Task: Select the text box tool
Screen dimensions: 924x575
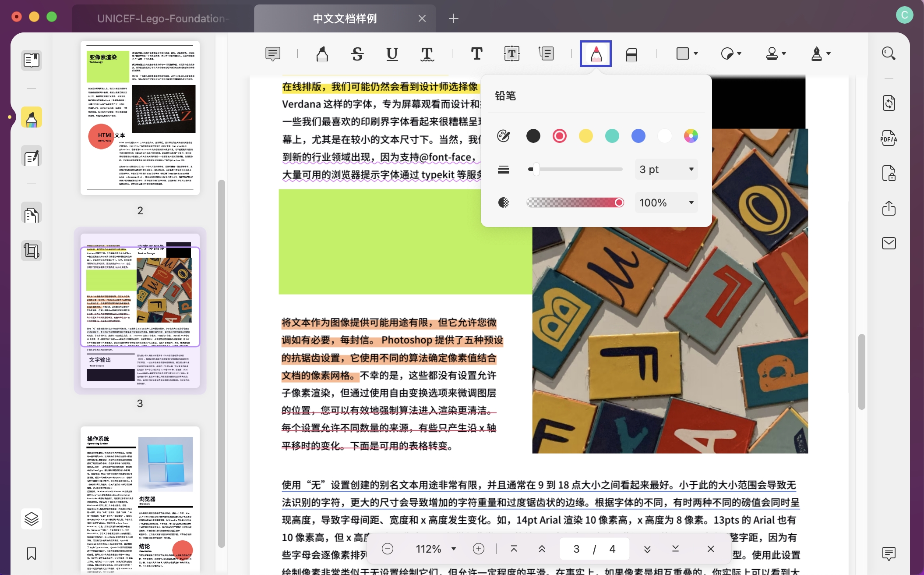Action: tap(511, 54)
